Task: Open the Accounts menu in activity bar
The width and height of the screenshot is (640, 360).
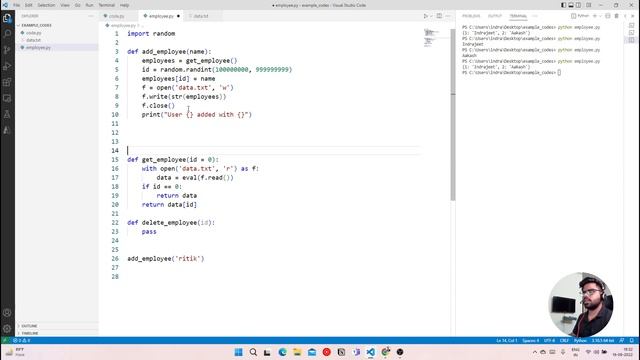Action: [x=7, y=313]
